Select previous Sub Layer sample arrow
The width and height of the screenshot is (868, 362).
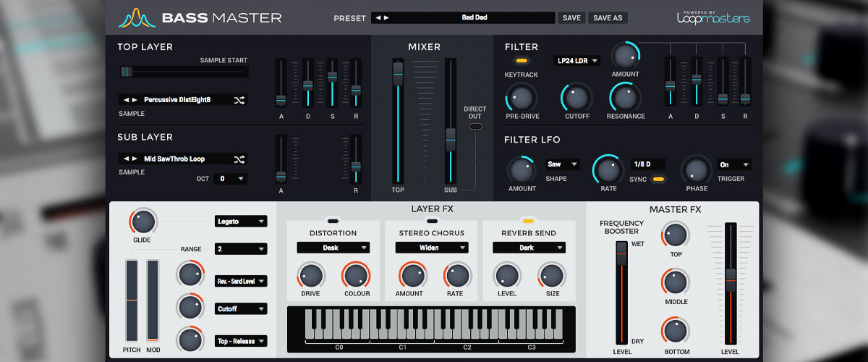(x=126, y=159)
